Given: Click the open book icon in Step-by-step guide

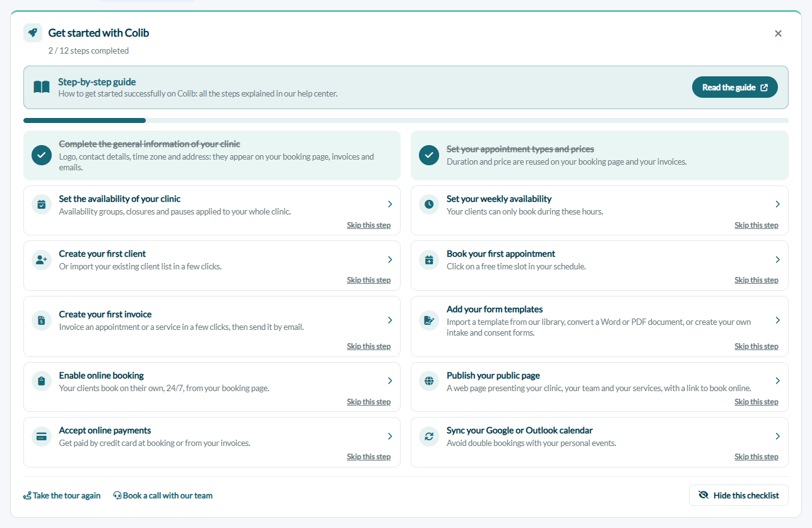Looking at the screenshot, I should [42, 87].
